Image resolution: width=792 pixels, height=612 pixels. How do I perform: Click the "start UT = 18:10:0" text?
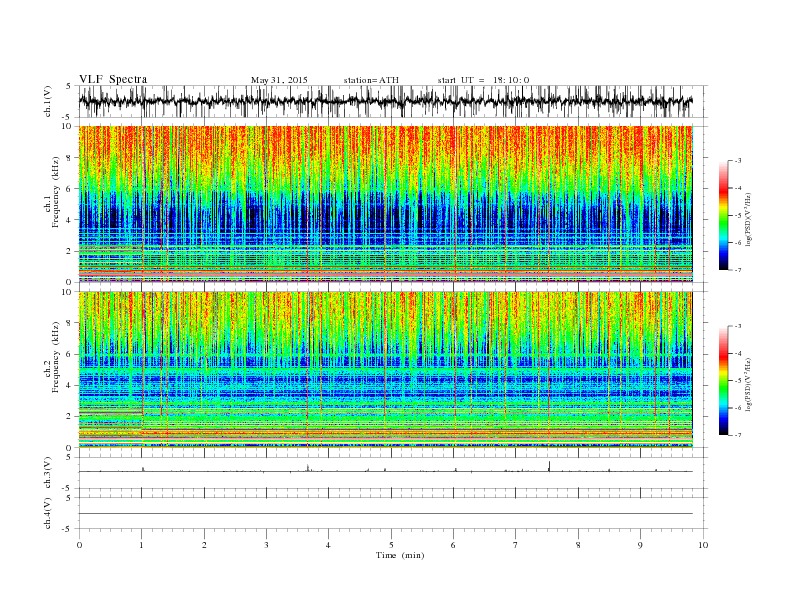(483, 80)
